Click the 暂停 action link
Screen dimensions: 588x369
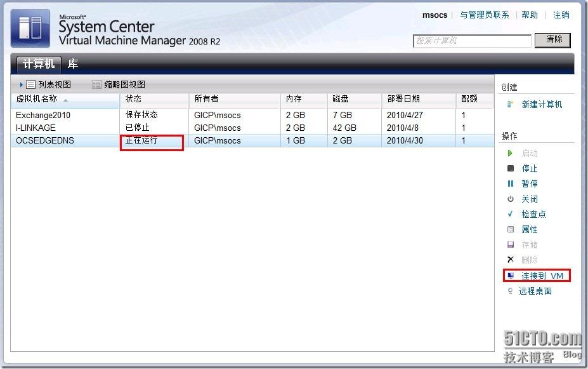[x=530, y=184]
